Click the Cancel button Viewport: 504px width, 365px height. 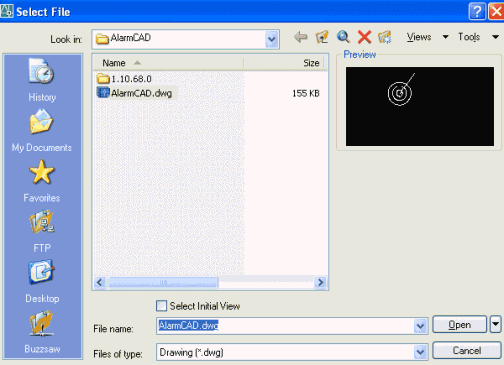pyautogui.click(x=467, y=350)
